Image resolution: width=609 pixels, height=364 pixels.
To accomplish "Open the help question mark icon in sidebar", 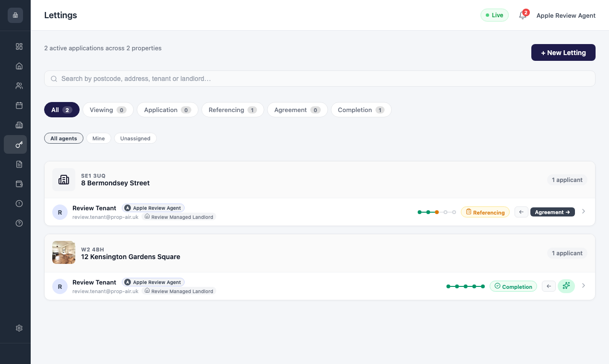I will pyautogui.click(x=19, y=223).
